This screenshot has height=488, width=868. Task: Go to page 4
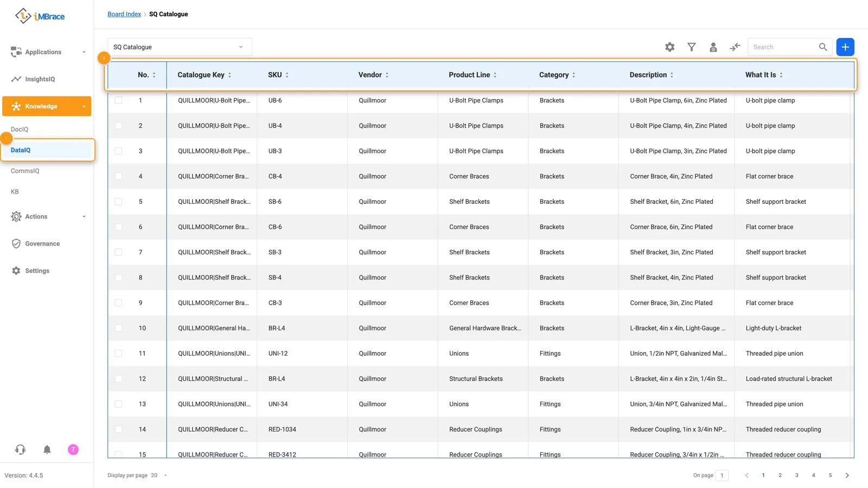[814, 476]
